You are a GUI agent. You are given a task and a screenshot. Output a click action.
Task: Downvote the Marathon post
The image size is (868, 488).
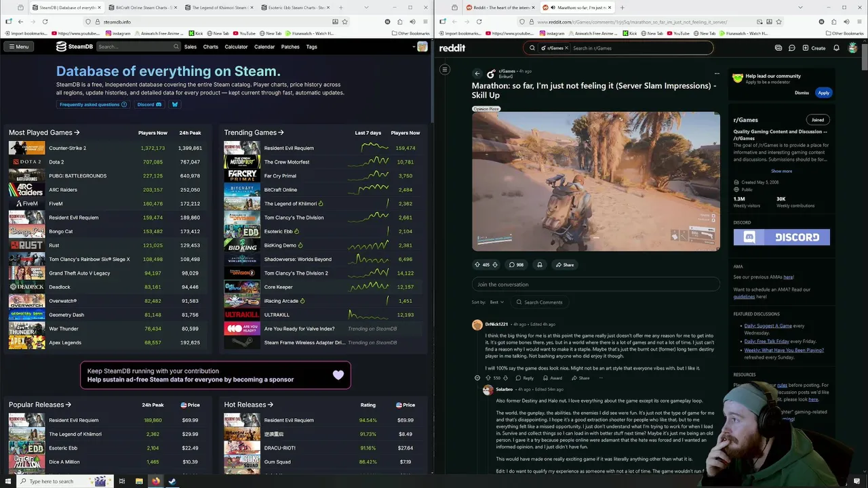[x=495, y=265]
